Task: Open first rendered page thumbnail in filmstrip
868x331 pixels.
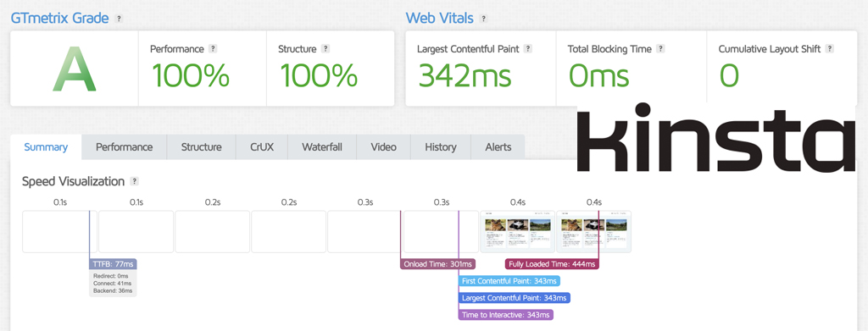Action: (518, 232)
